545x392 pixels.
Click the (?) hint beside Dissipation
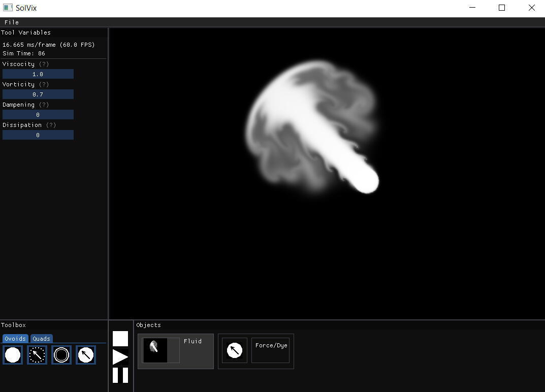(x=51, y=125)
